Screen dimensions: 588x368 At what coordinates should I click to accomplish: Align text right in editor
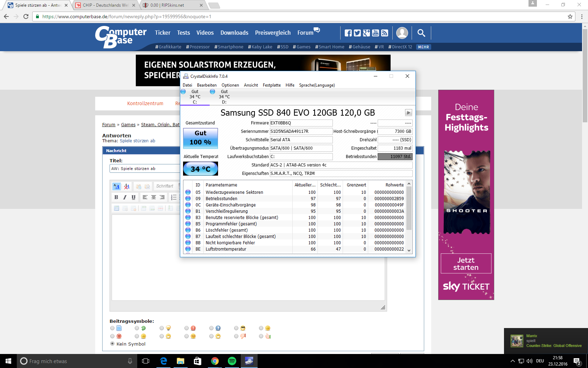162,197
